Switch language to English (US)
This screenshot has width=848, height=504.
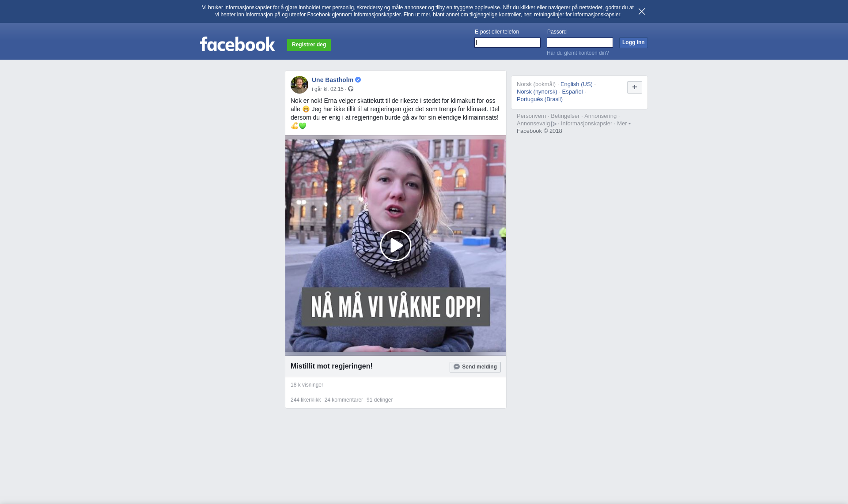(576, 84)
